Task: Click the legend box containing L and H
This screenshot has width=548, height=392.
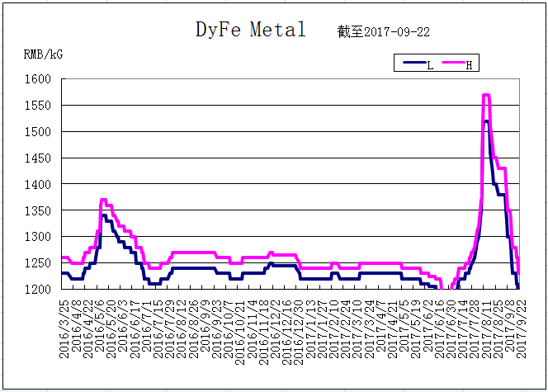Action: click(x=437, y=63)
